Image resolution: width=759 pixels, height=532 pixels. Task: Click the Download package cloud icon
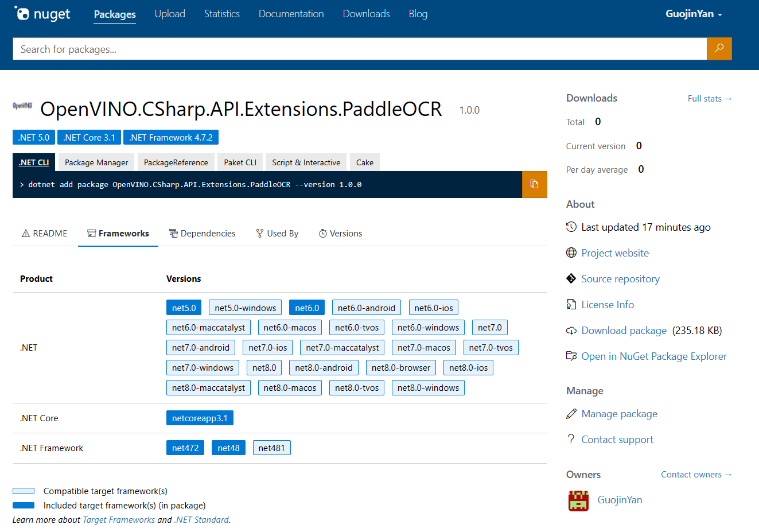pos(571,331)
